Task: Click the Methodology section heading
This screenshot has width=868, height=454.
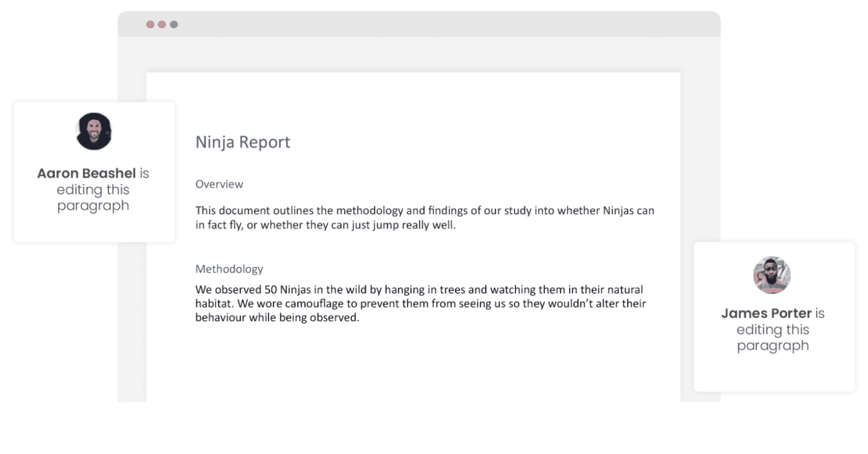Action: click(229, 269)
